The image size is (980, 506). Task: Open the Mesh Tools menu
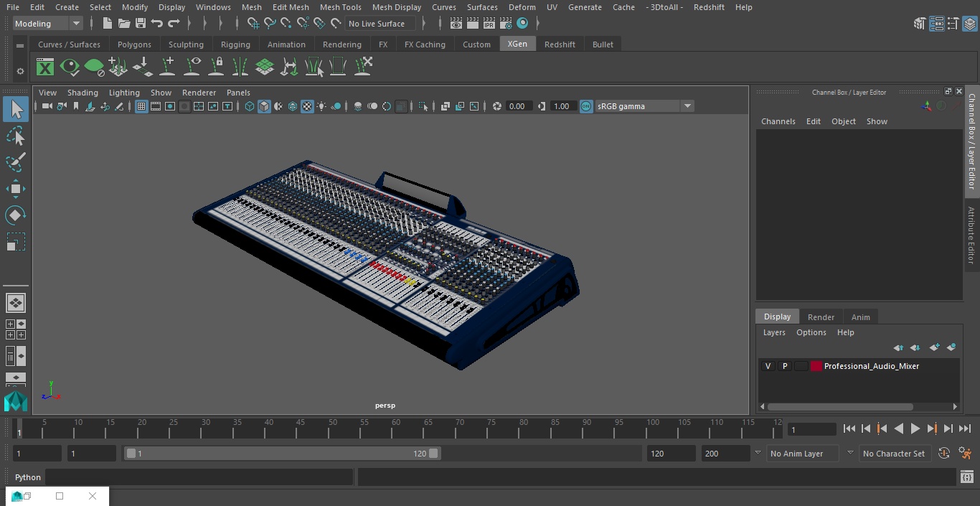coord(340,7)
